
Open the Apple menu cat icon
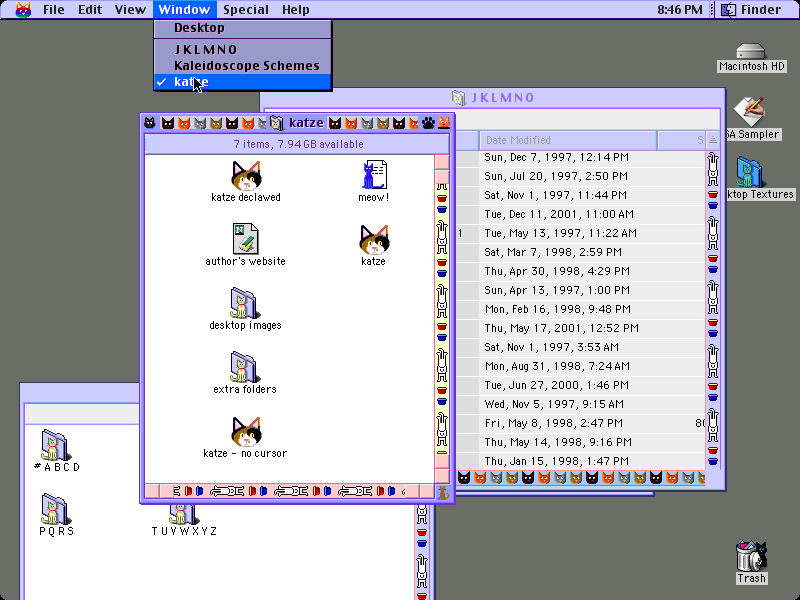23,9
